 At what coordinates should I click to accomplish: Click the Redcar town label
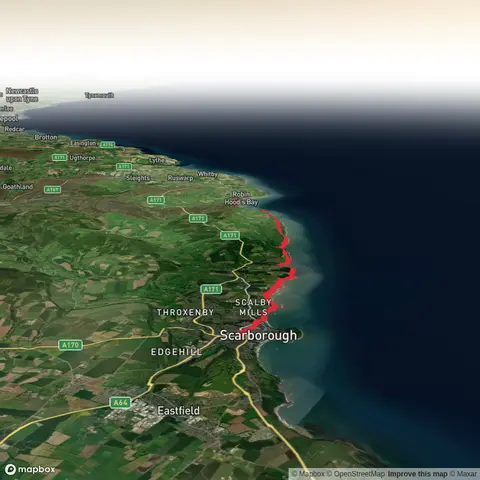(x=14, y=129)
